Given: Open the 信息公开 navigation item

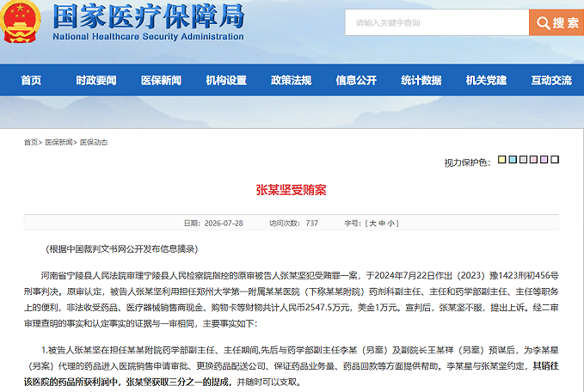Looking at the screenshot, I should pos(356,80).
